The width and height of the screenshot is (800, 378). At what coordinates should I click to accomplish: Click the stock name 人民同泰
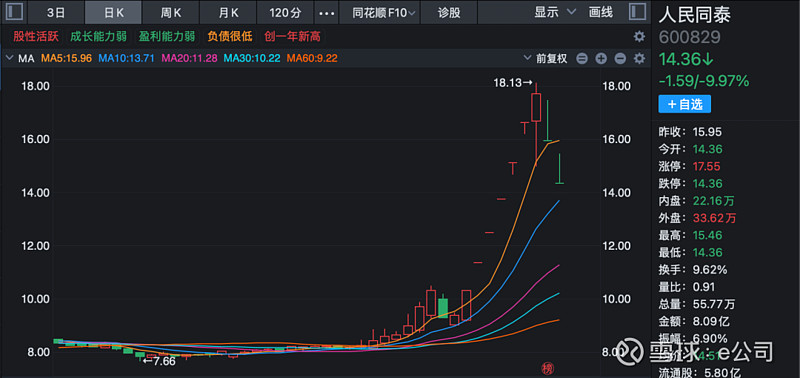[694, 14]
